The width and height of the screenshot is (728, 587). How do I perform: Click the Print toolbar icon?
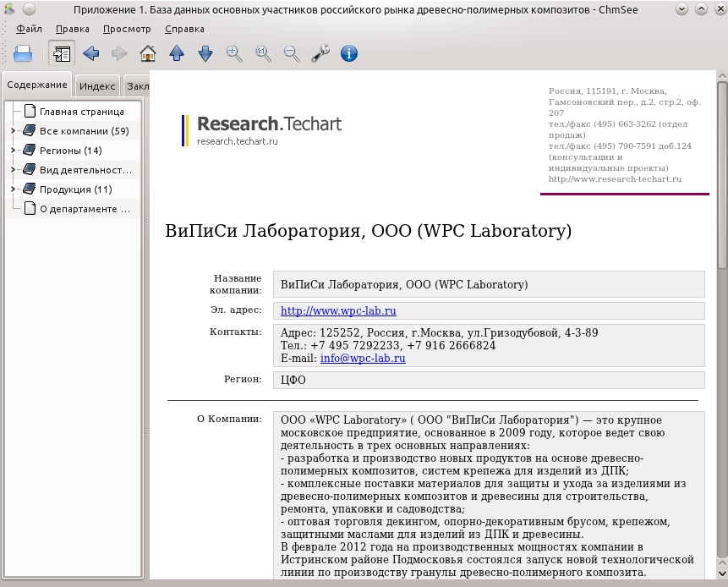[22, 53]
